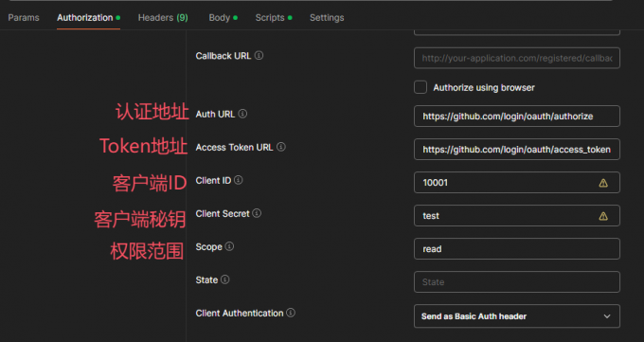Click the Client Secret field containing test
The image size is (644, 342).
tap(517, 216)
